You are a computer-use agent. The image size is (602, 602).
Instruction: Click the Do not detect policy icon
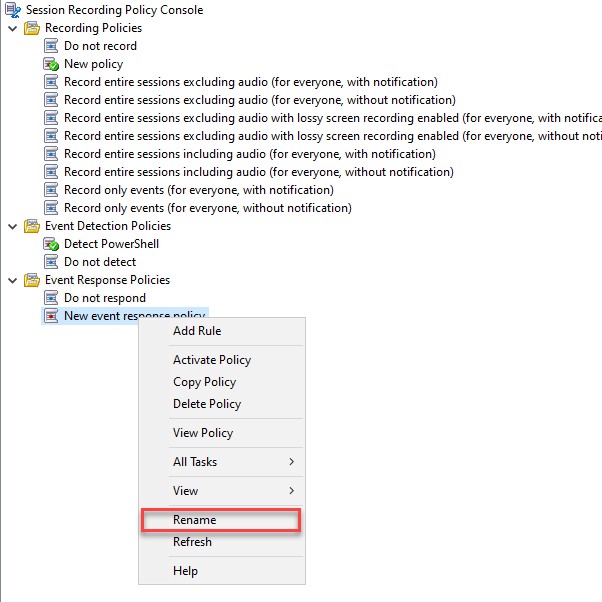[x=51, y=262]
